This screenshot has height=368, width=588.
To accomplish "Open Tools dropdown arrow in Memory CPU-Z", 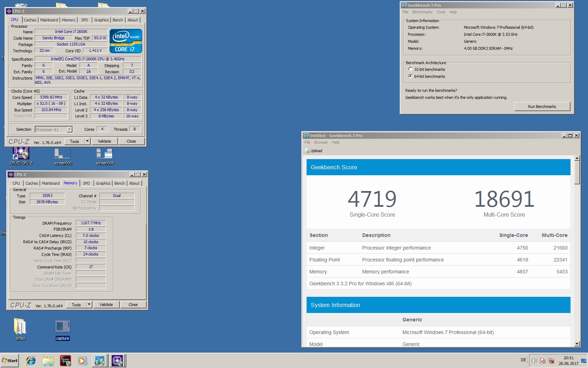I will [89, 305].
